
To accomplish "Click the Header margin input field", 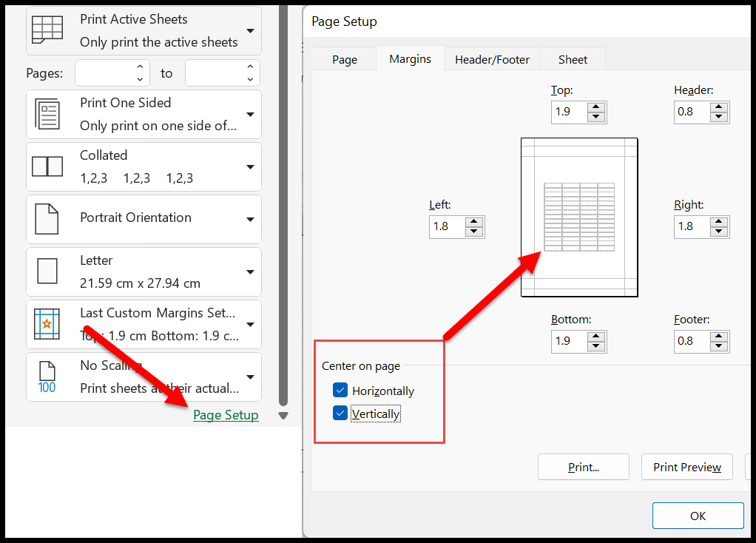I will (x=692, y=112).
